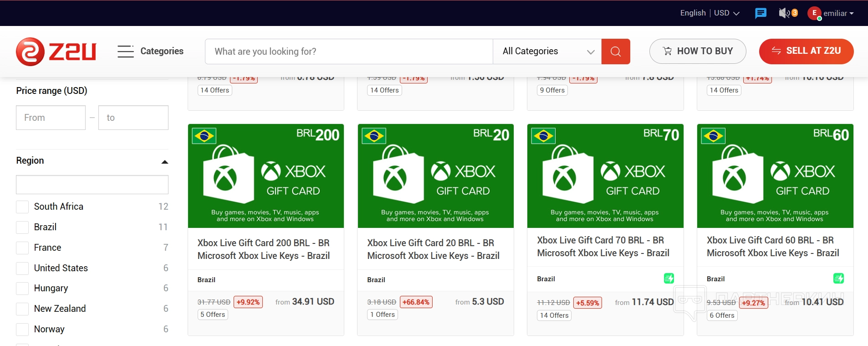
Task: Click the HOW TO BUY button
Action: pos(697,52)
